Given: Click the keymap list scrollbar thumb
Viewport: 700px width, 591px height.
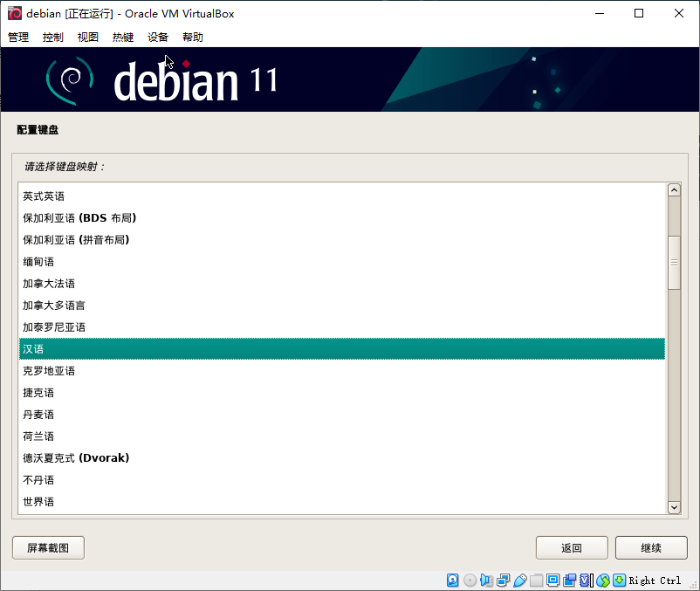Looking at the screenshot, I should (x=674, y=263).
